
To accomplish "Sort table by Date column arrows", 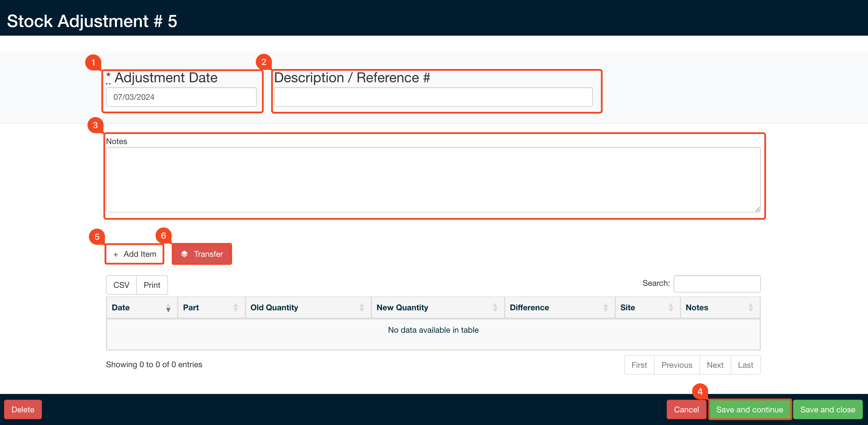I will point(168,307).
